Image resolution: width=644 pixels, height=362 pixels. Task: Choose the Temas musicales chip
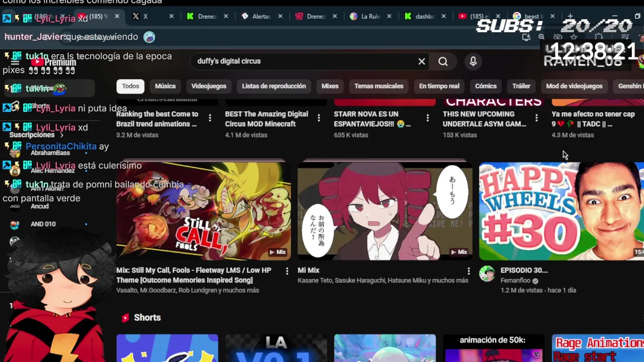379,86
